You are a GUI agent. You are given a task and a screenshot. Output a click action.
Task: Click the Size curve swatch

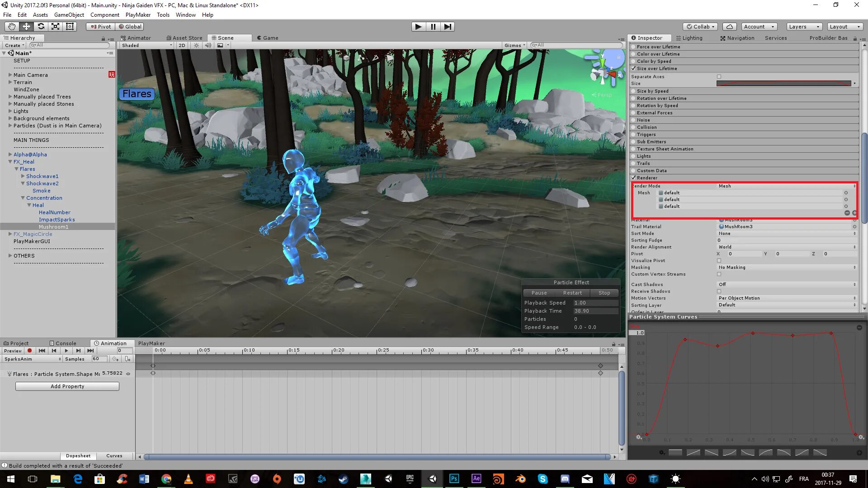[x=783, y=84]
